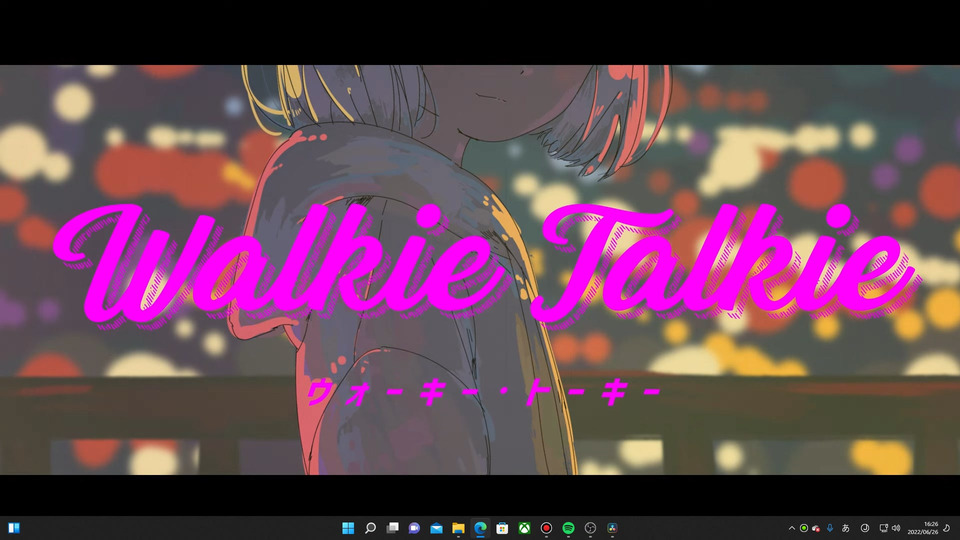
Task: Switch to Microsoft Edge
Action: [480, 528]
